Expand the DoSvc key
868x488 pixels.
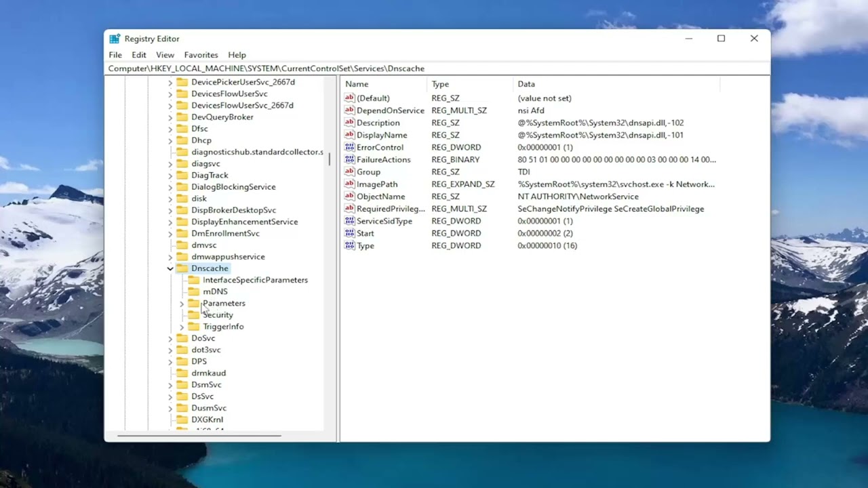click(170, 338)
